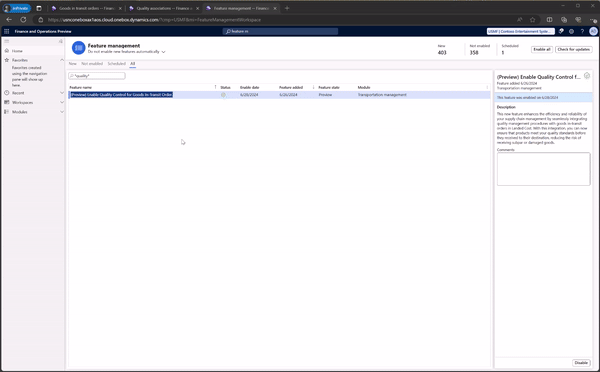
Task: Open the Settings gear icon in header
Action: [571, 31]
